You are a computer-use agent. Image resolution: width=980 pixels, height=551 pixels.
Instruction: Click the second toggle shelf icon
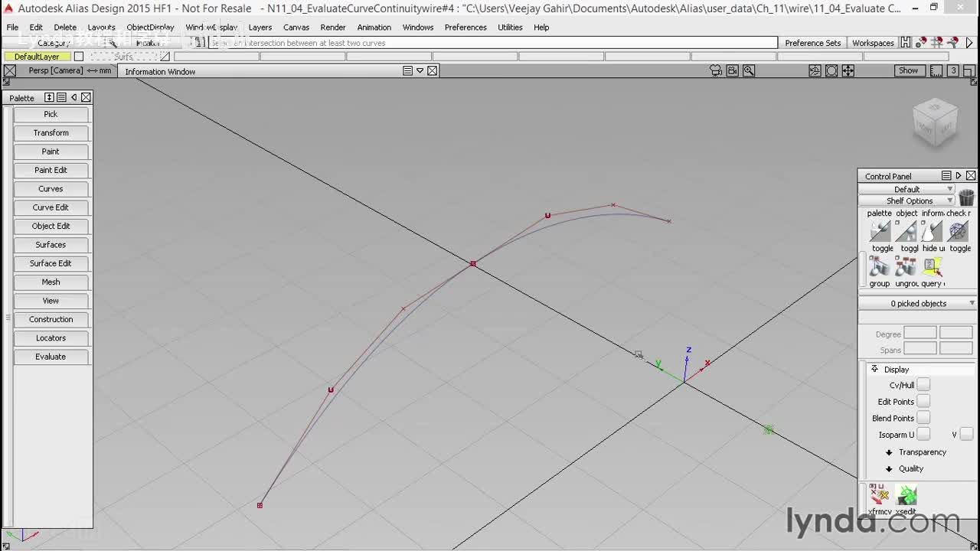click(x=906, y=230)
